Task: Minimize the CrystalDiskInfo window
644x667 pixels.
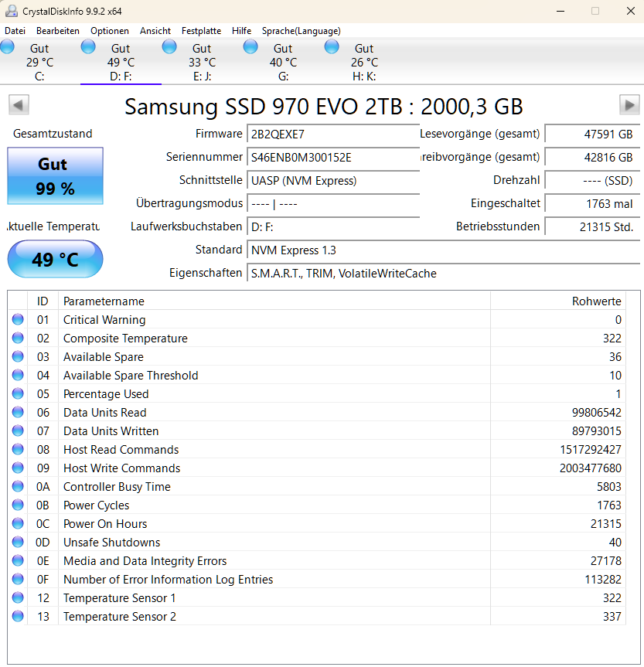Action: (561, 11)
